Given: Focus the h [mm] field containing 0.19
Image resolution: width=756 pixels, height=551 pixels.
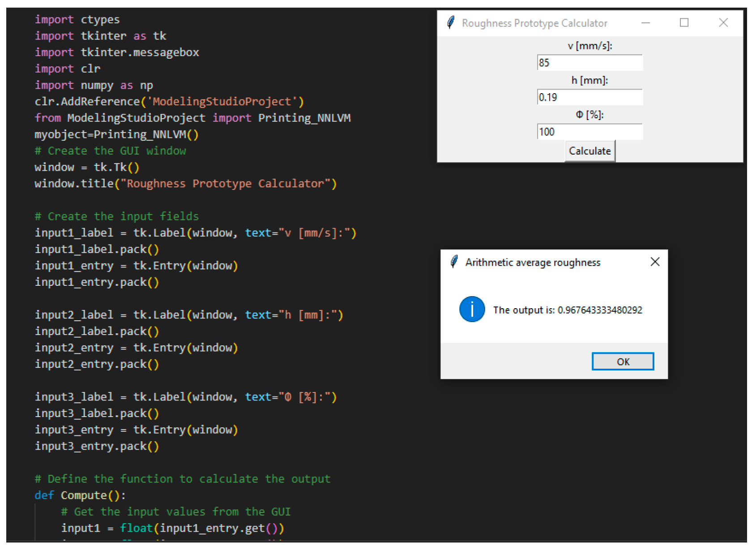Looking at the screenshot, I should [589, 97].
